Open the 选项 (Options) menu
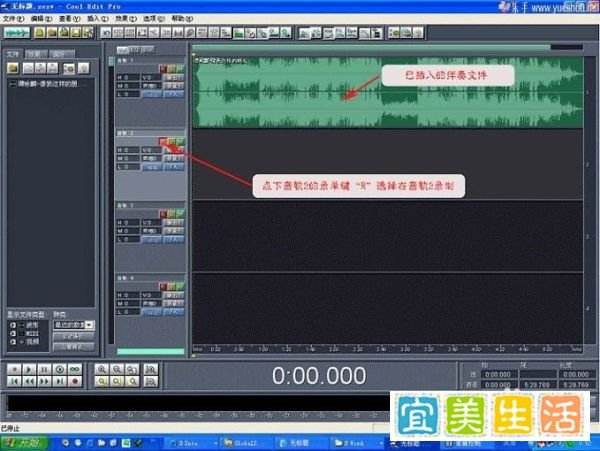600x451 pixels. tap(154, 18)
